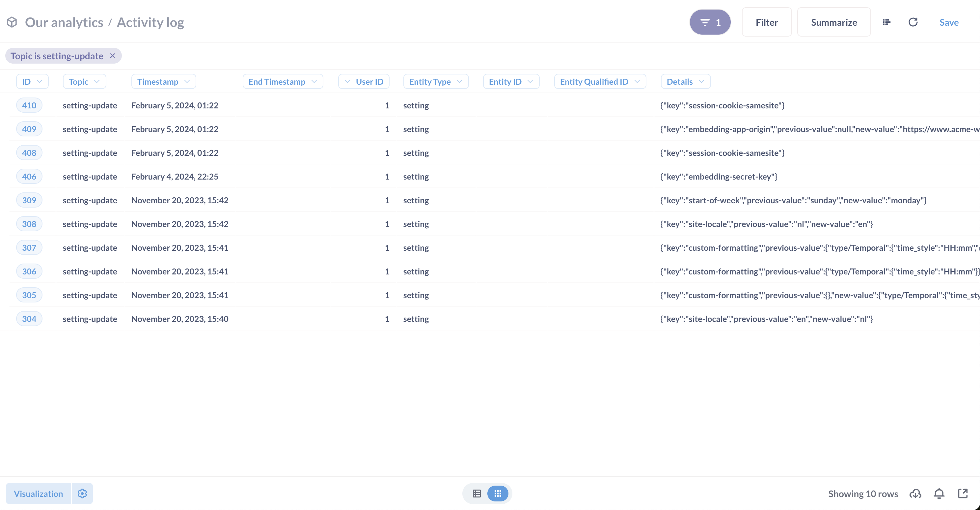Open the editor via the list icon
The image size is (980, 510).
tap(887, 22)
